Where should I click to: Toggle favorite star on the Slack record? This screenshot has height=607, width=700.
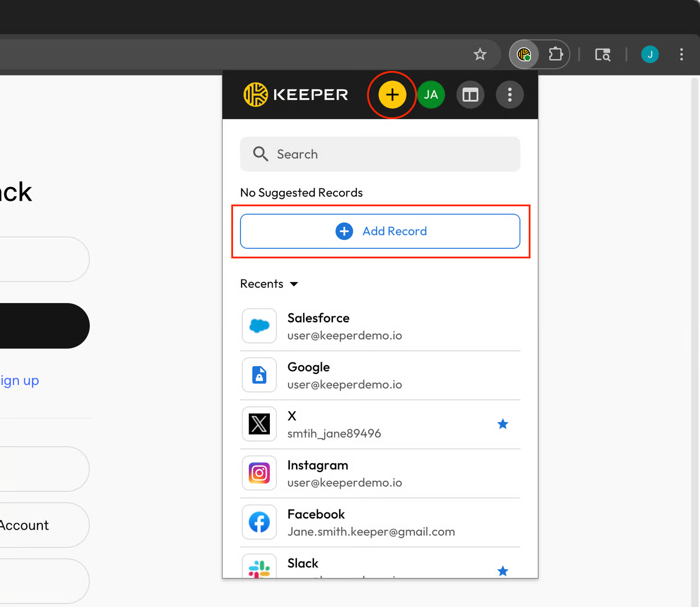502,571
